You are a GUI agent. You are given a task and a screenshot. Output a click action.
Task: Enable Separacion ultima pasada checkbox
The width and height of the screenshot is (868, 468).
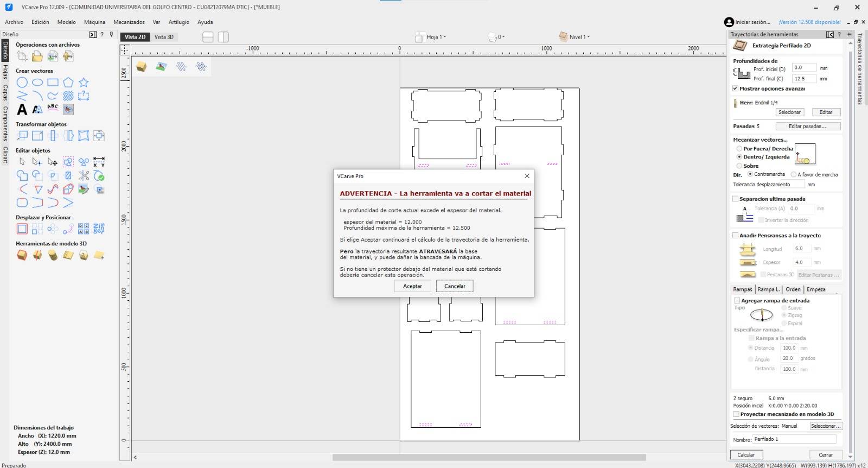(735, 199)
